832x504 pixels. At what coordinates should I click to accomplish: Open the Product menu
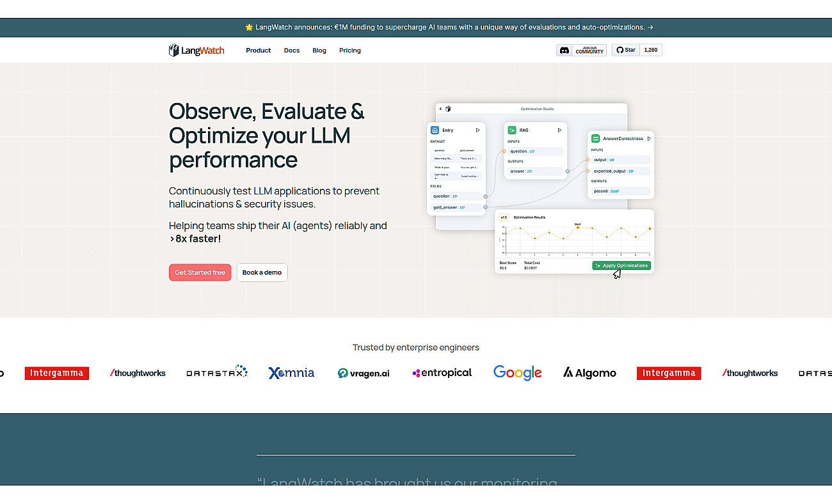point(259,51)
